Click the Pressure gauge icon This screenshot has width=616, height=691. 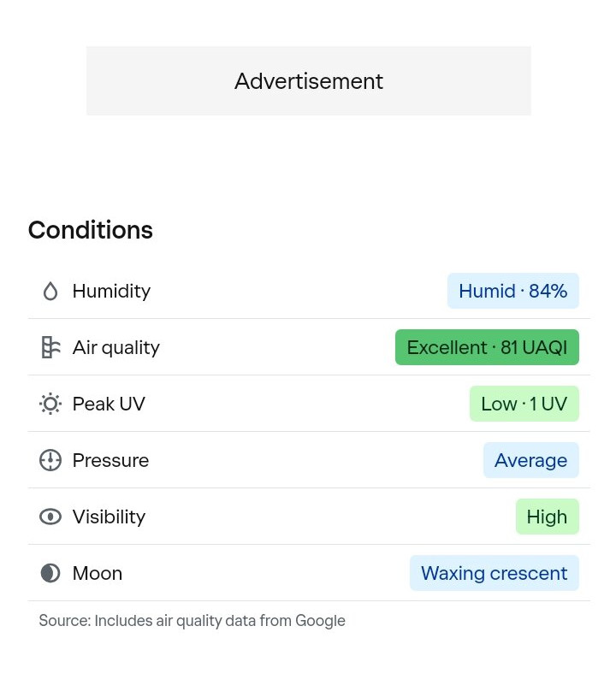click(x=50, y=460)
